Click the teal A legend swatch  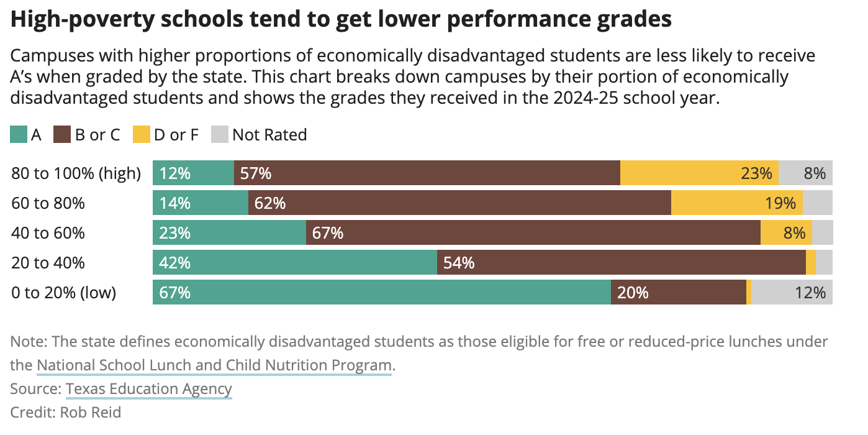click(19, 135)
